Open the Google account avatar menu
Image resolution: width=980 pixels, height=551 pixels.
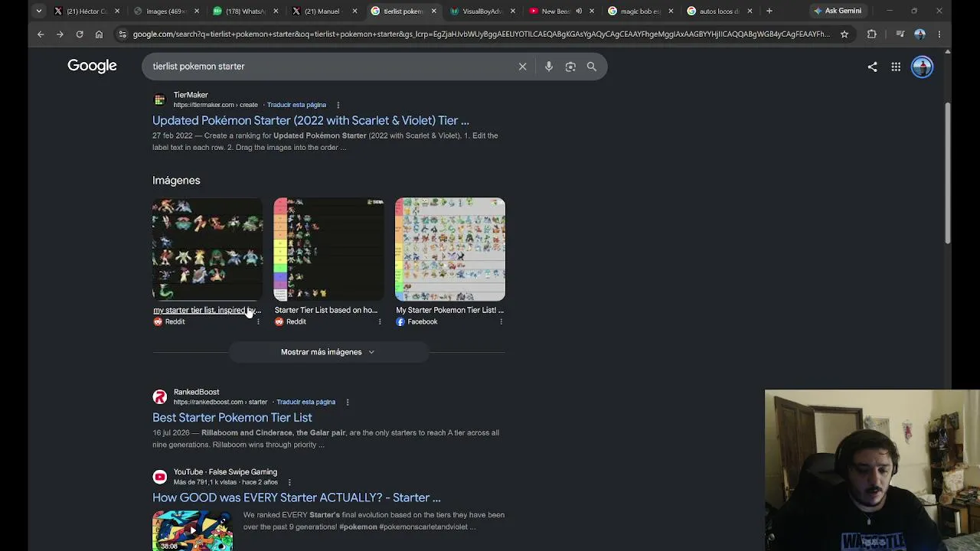click(922, 67)
